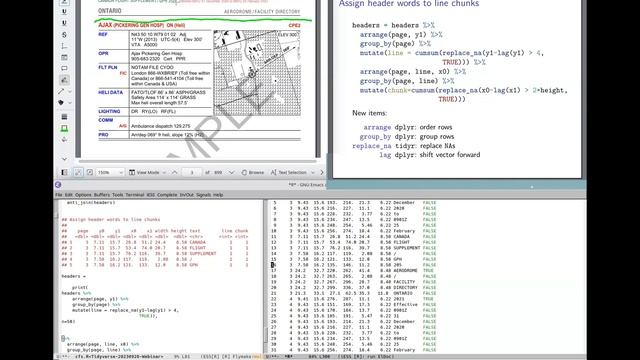Open the Emacs File menu
Image resolution: width=640 pixels, height=360 pixels.
(59, 195)
